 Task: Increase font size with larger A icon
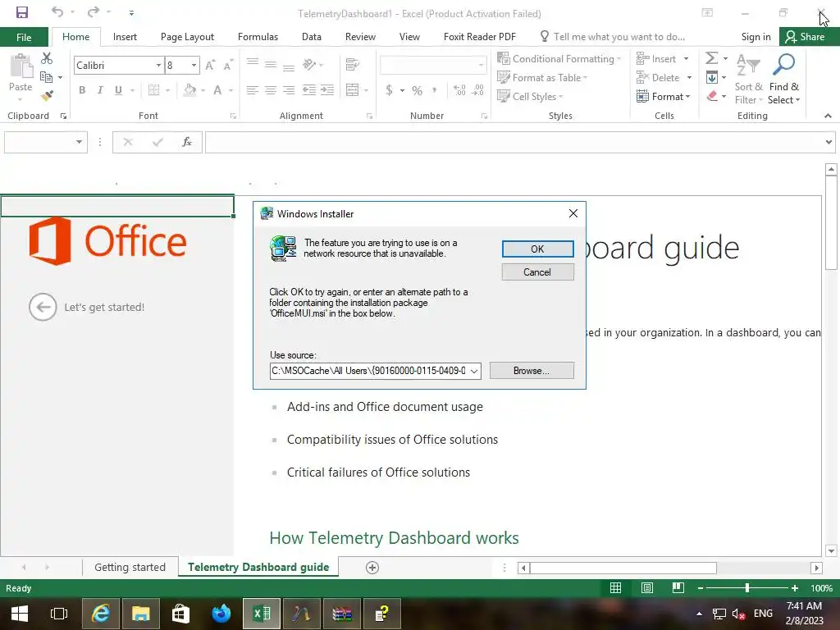(x=210, y=66)
